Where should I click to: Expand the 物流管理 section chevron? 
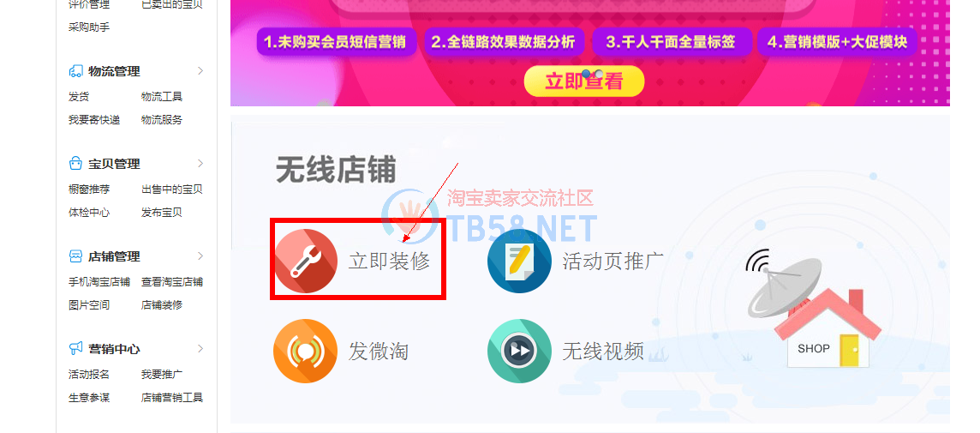pos(200,70)
